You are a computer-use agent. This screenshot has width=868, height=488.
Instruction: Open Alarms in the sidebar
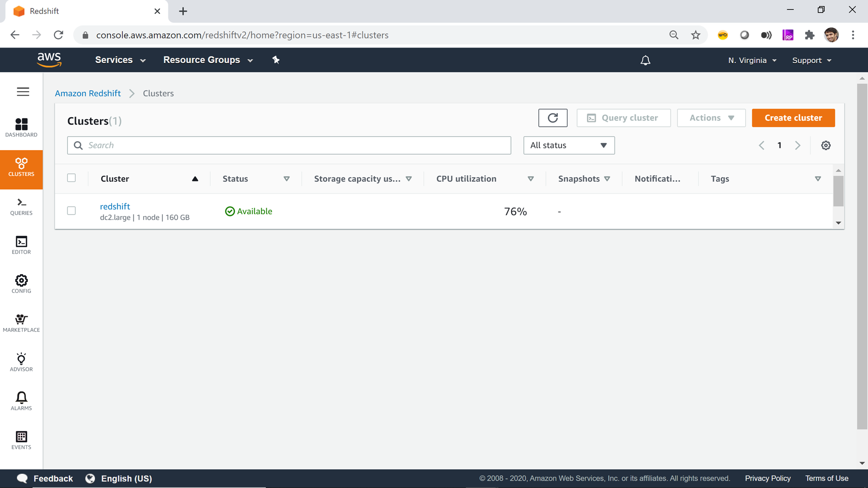tap(21, 401)
